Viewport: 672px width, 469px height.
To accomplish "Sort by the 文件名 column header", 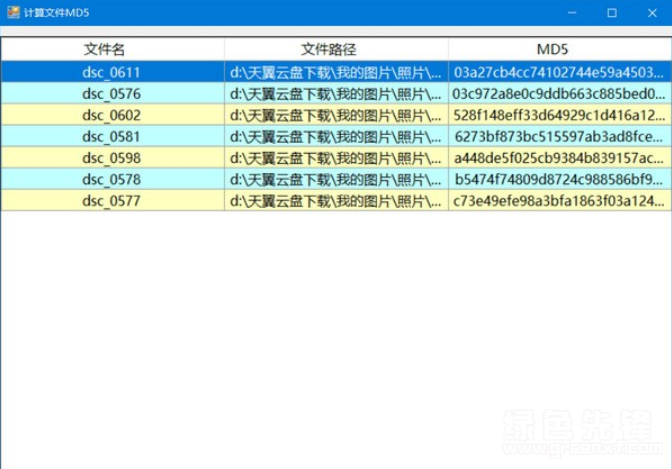I will pos(113,49).
